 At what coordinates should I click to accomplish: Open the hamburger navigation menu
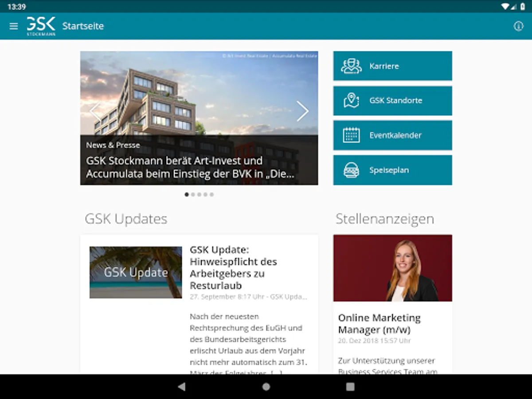coord(14,26)
